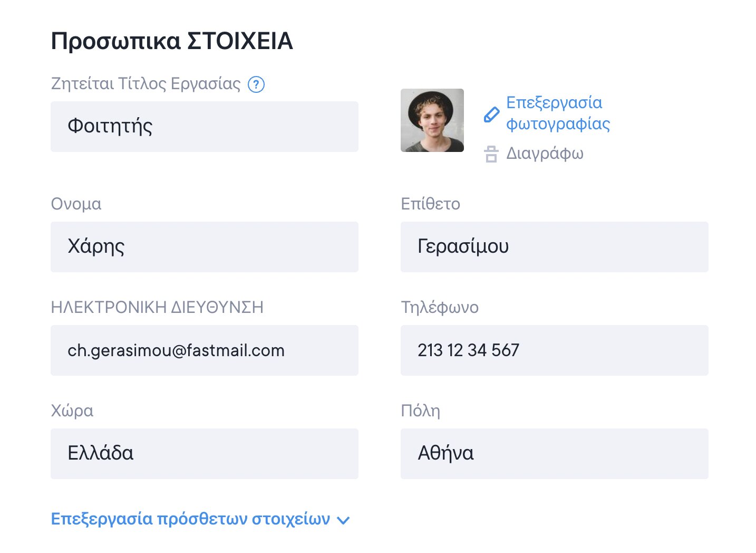Click the email field with ch.gerasimou@fastmail.com
Image resolution: width=756 pixels, height=553 pixels.
(205, 350)
